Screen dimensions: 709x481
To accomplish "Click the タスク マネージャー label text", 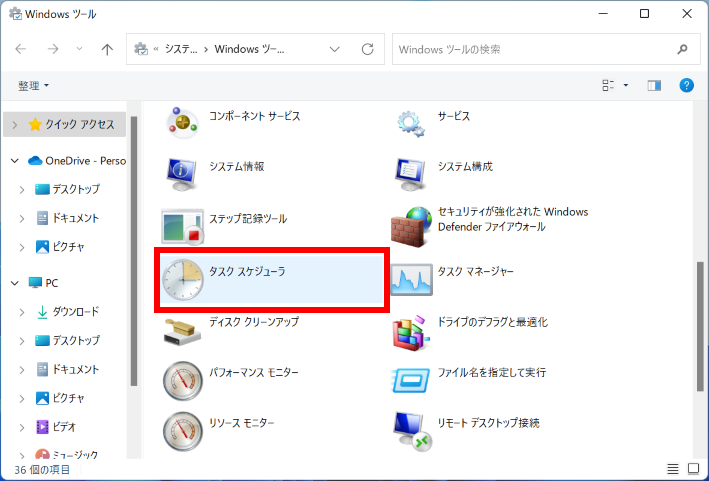I will [x=476, y=271].
